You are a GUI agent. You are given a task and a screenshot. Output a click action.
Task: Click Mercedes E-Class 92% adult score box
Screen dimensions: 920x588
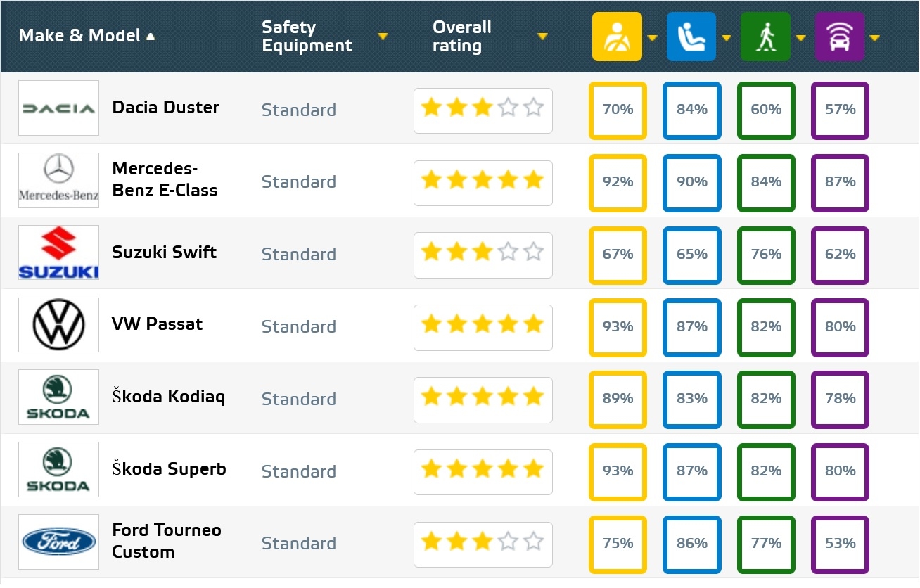coord(618,182)
